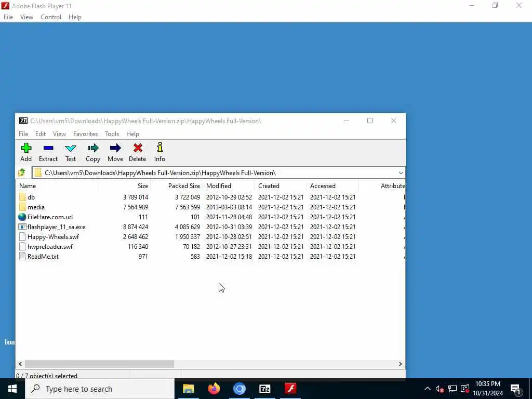Click the Test archive icon

[x=71, y=148]
